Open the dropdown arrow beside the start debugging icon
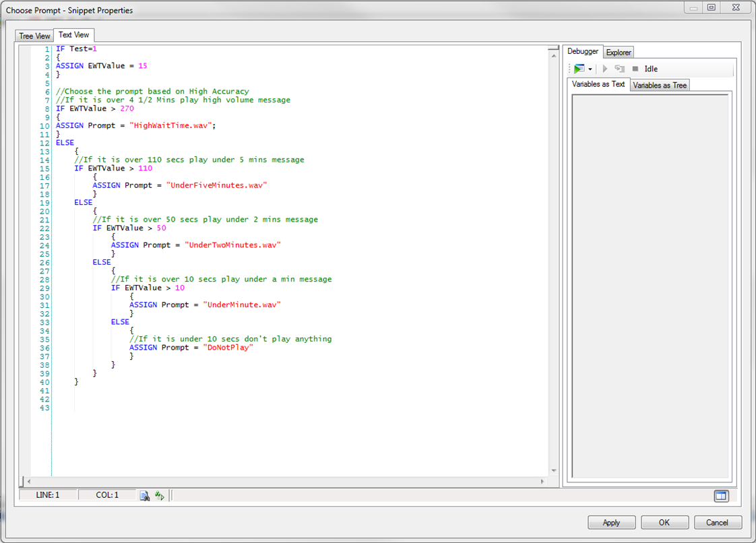This screenshot has height=543, width=756. [x=590, y=69]
